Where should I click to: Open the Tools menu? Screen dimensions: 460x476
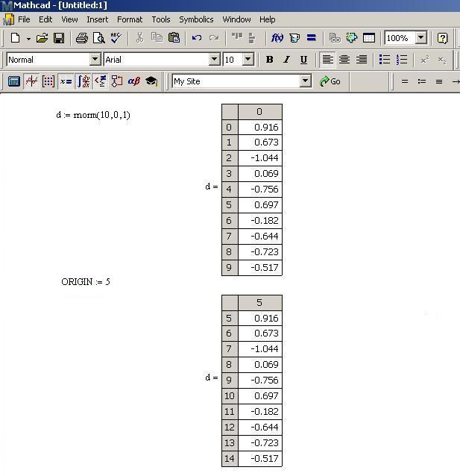click(161, 19)
